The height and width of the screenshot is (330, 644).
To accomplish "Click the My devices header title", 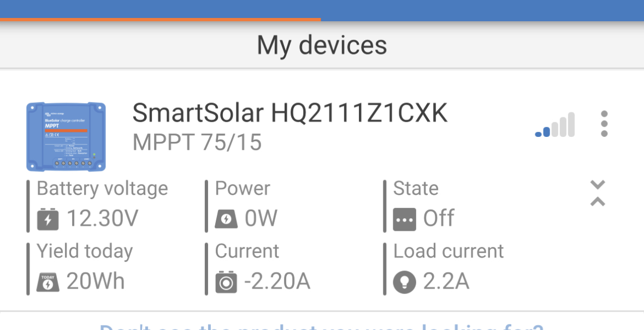I will 322,45.
